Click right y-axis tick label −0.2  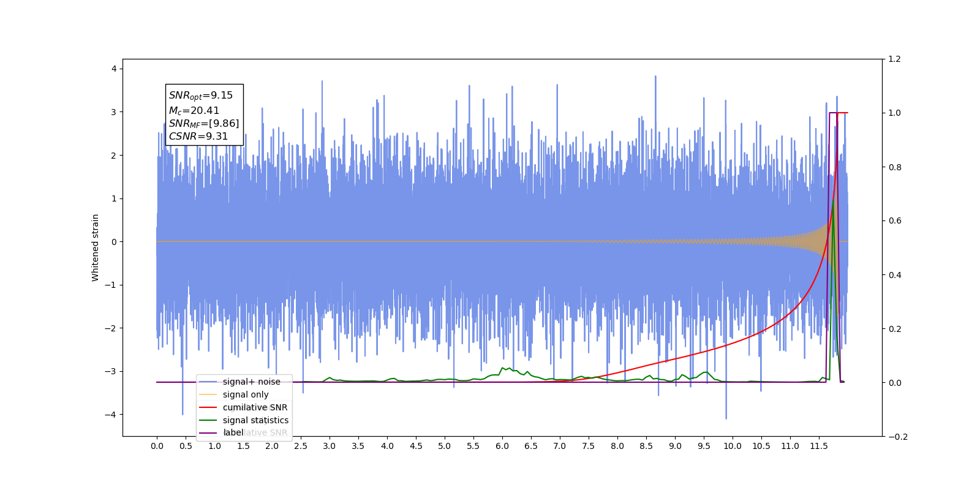898,437
